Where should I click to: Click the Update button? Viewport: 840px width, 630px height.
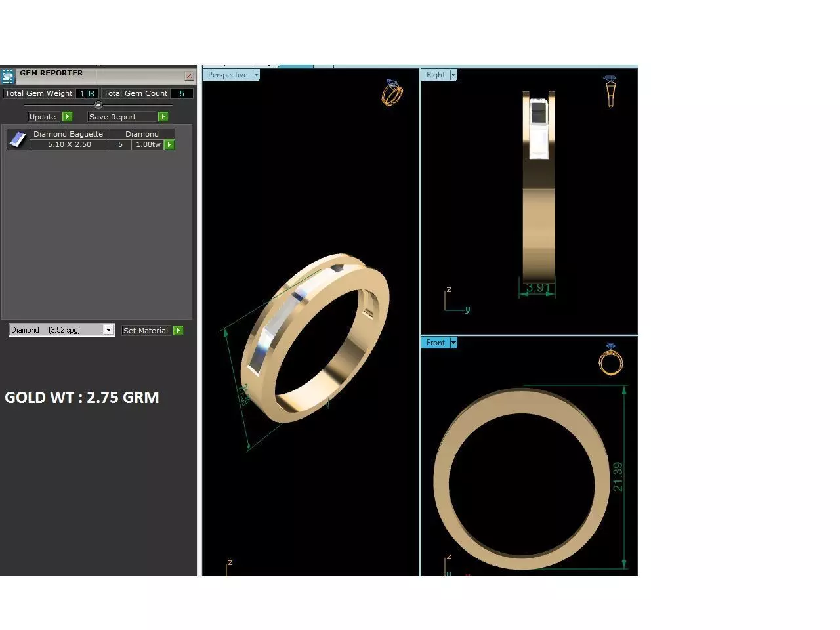coord(43,117)
